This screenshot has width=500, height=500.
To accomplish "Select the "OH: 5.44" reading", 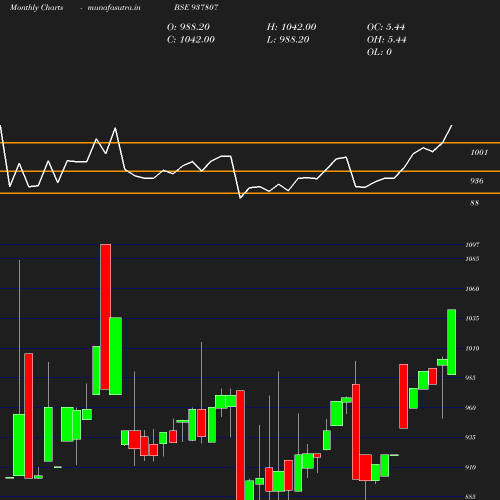I will pyautogui.click(x=387, y=40).
